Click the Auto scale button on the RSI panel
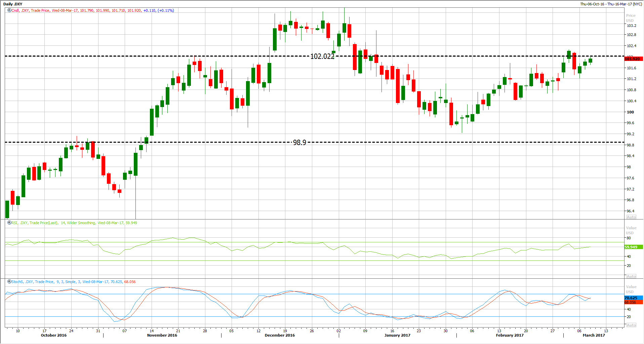 631,276
